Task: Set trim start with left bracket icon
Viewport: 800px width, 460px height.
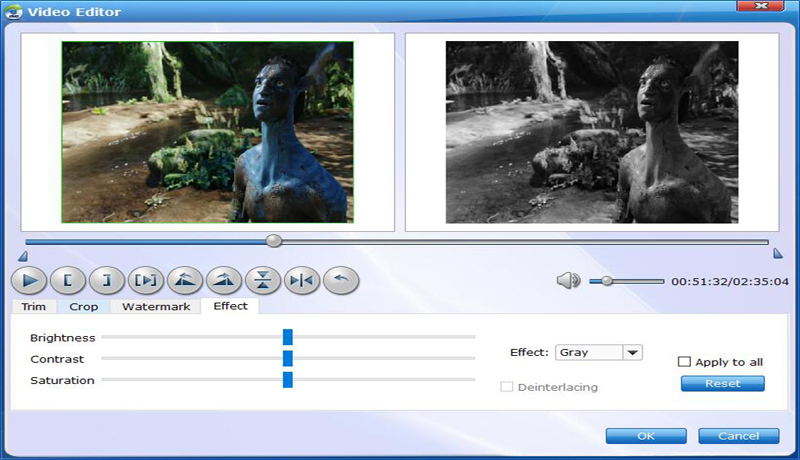Action: [x=66, y=281]
